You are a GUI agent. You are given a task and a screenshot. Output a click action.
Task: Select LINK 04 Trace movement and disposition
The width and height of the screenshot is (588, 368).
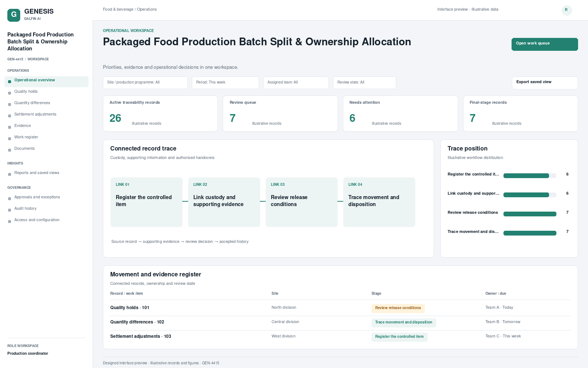click(x=379, y=202)
